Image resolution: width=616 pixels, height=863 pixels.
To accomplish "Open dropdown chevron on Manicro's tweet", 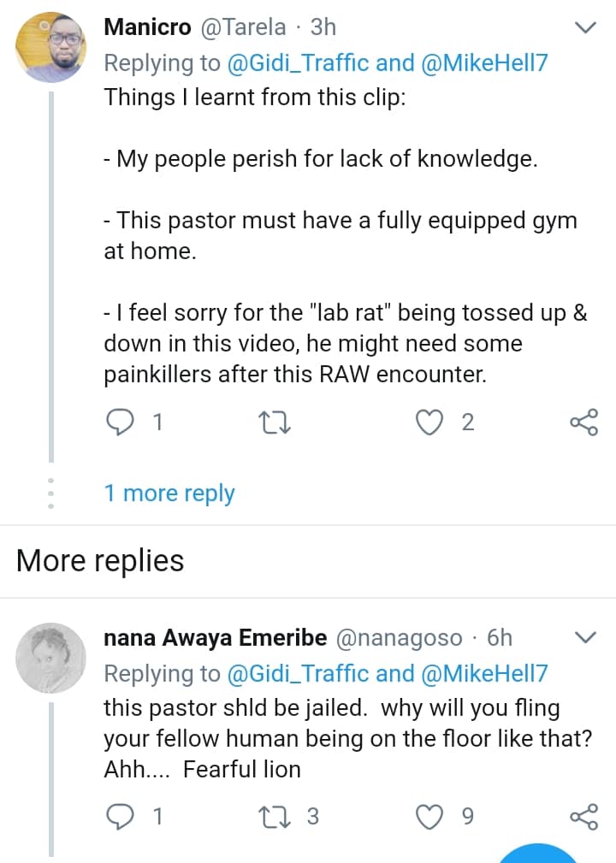I will [585, 28].
